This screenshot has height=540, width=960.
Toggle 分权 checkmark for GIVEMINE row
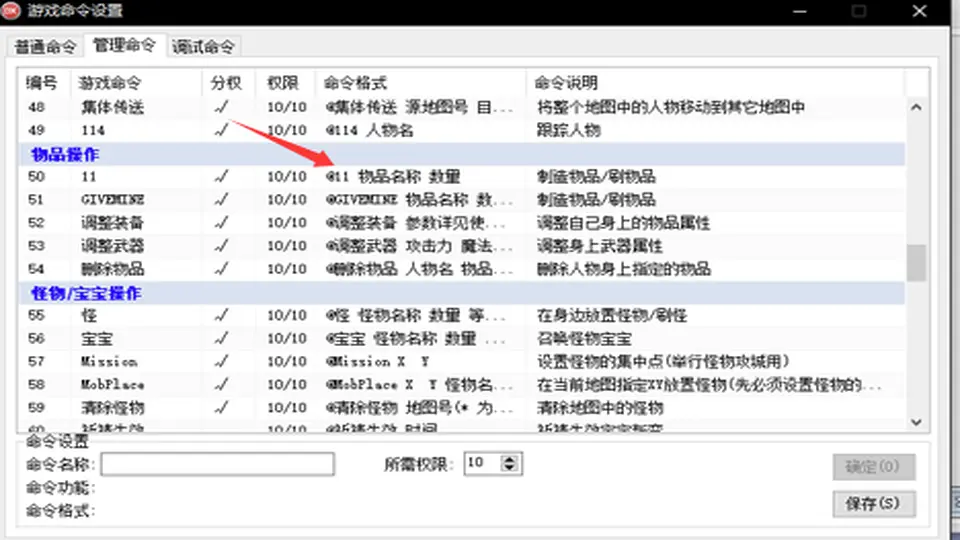tap(222, 200)
